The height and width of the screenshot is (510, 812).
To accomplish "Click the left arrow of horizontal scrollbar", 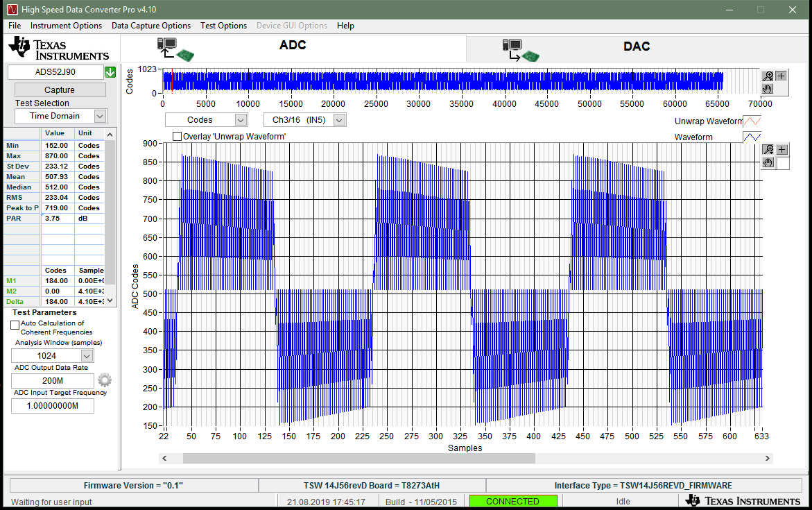I will pyautogui.click(x=164, y=458).
